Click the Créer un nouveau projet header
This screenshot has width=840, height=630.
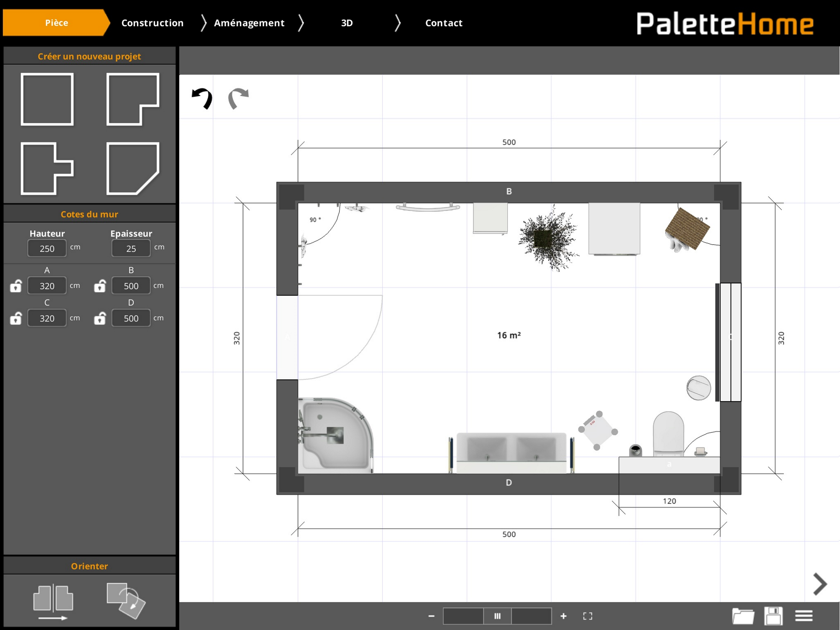click(x=89, y=56)
